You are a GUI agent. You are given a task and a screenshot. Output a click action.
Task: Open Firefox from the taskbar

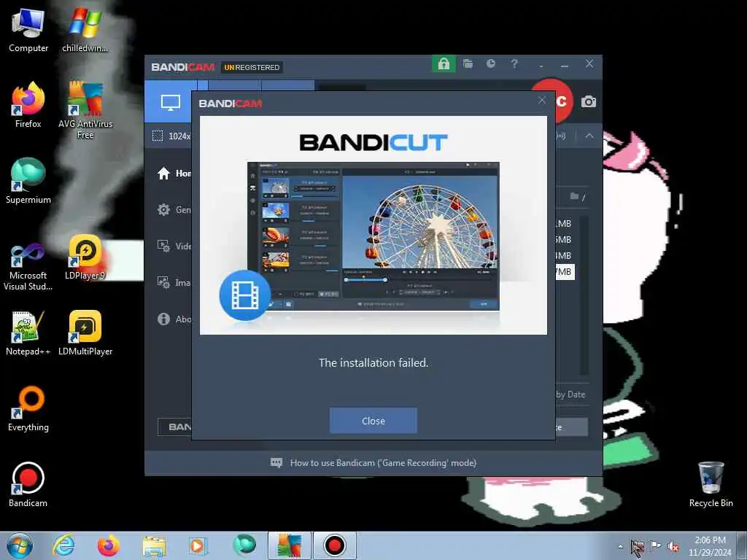tap(109, 545)
